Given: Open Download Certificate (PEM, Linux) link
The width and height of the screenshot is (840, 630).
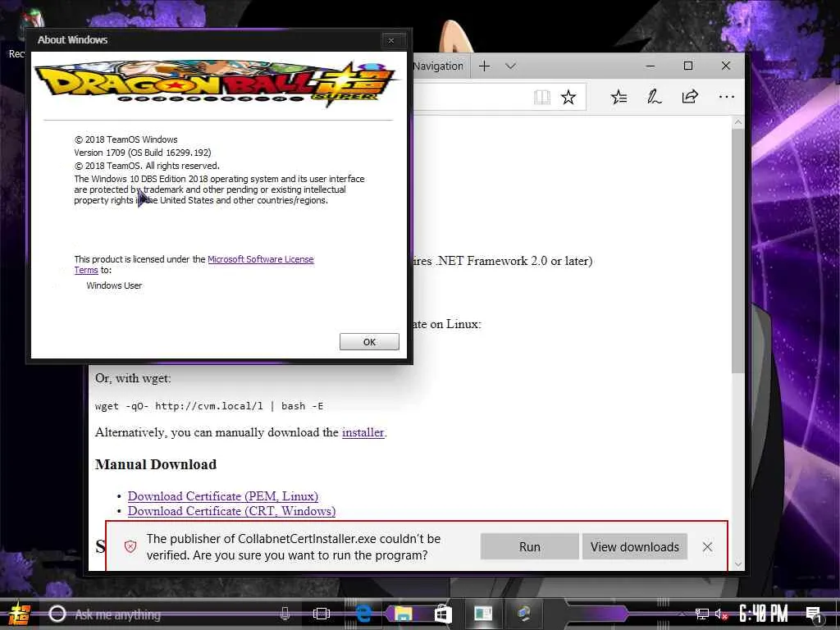Looking at the screenshot, I should coord(223,496).
